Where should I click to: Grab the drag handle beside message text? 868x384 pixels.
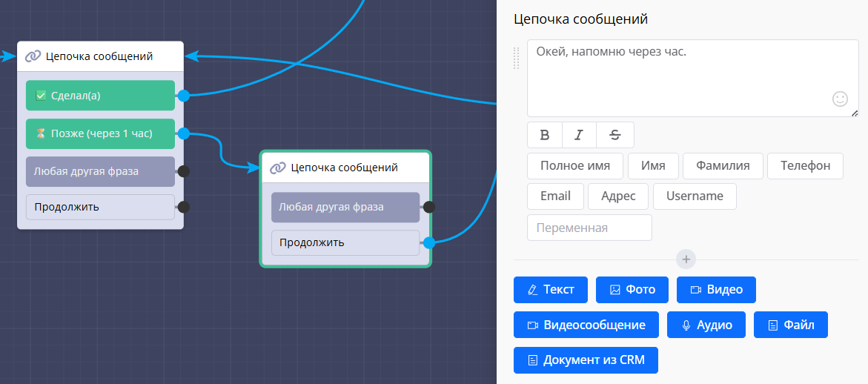pos(517,58)
